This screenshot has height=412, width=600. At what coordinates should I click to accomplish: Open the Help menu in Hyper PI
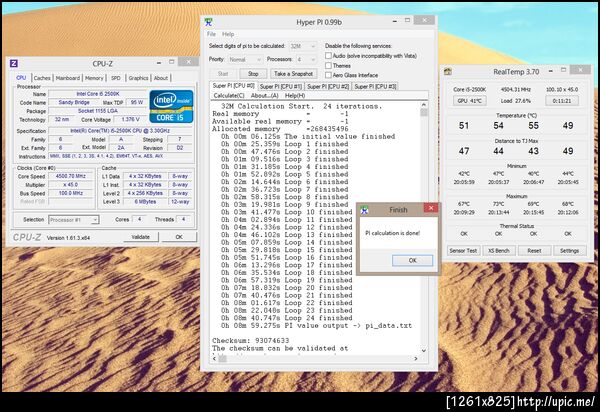228,34
